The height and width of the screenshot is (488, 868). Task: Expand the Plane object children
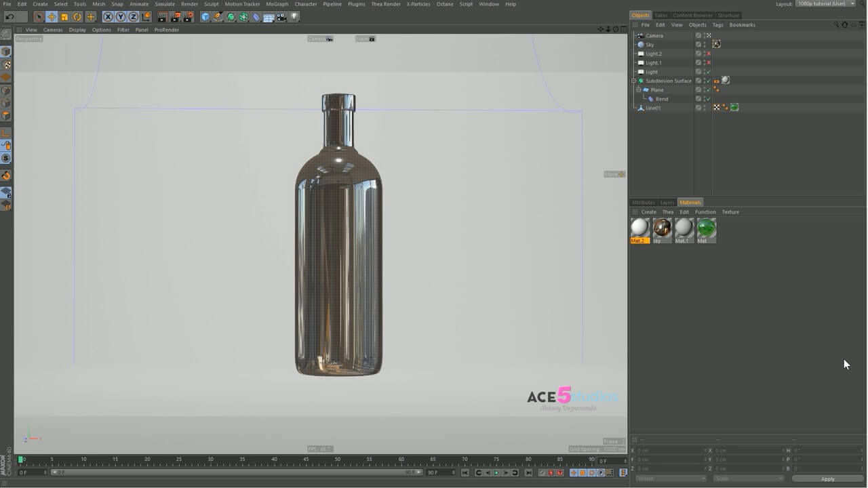pyautogui.click(x=638, y=89)
